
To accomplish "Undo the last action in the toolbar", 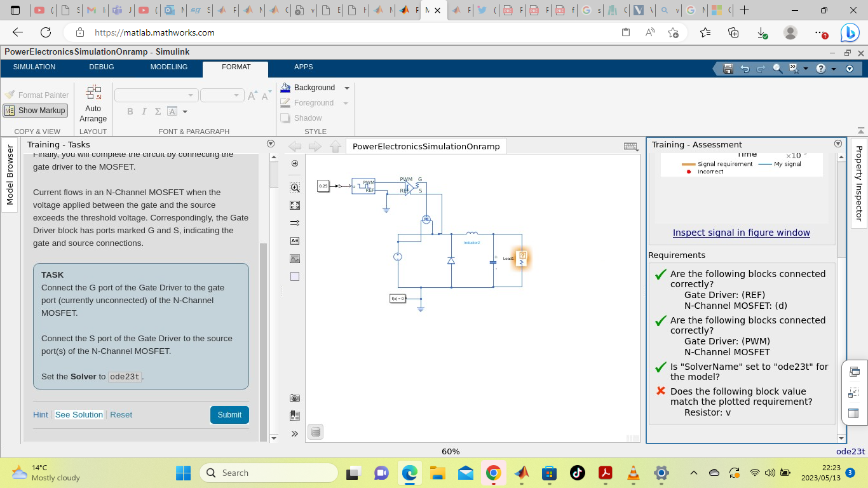I will point(745,69).
